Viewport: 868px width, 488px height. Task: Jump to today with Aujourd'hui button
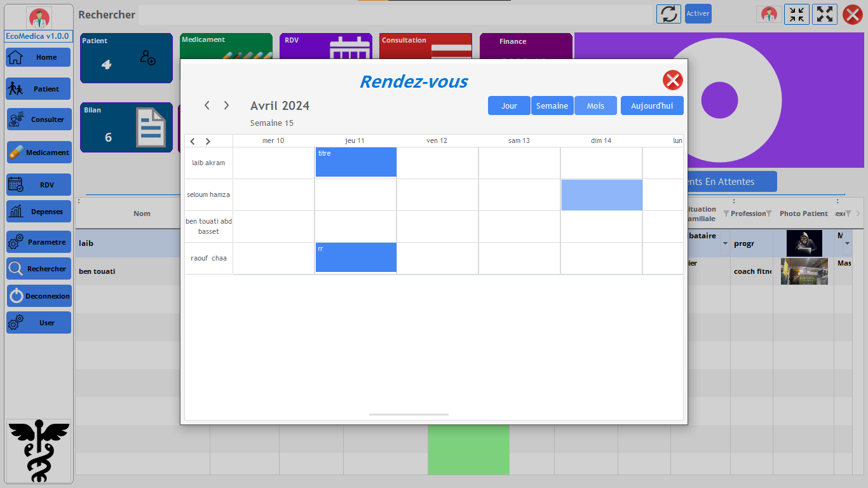pos(651,105)
